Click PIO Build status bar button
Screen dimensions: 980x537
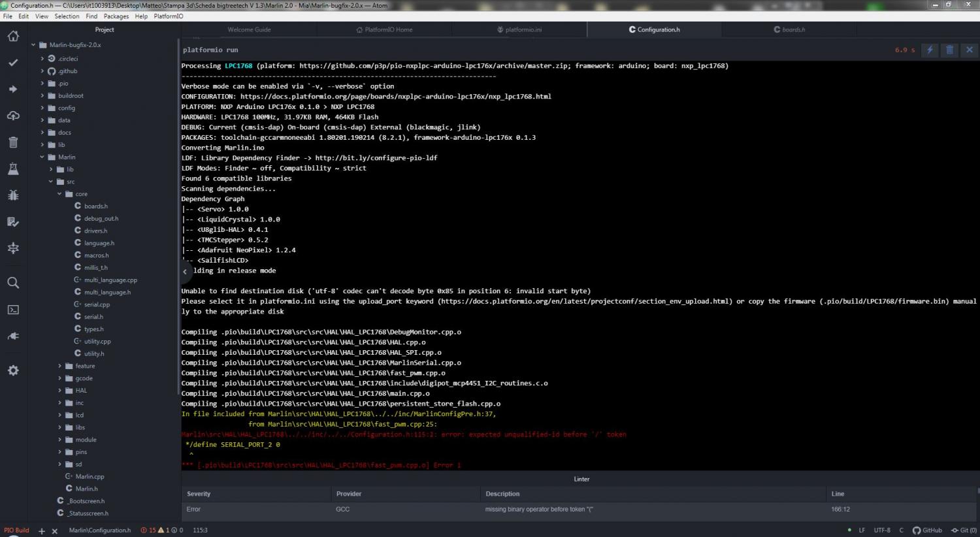[17, 530]
